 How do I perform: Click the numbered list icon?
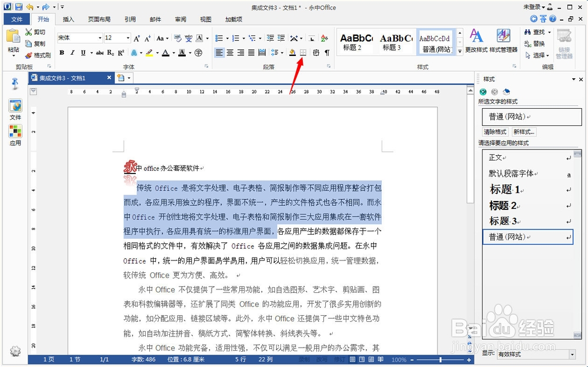click(236, 38)
